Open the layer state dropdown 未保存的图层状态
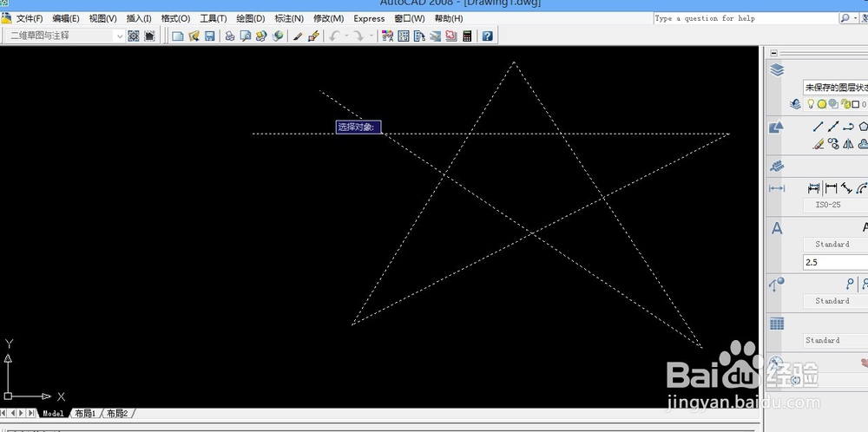 [x=835, y=88]
